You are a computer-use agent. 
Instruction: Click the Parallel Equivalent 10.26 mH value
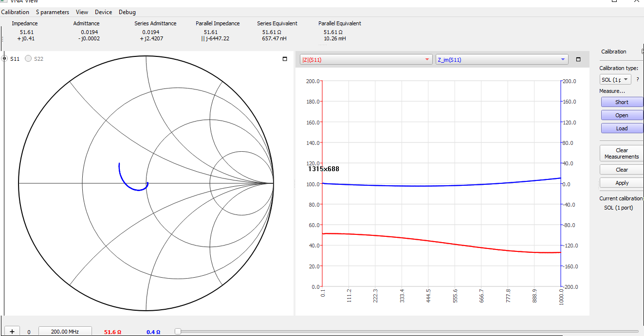[x=334, y=38]
